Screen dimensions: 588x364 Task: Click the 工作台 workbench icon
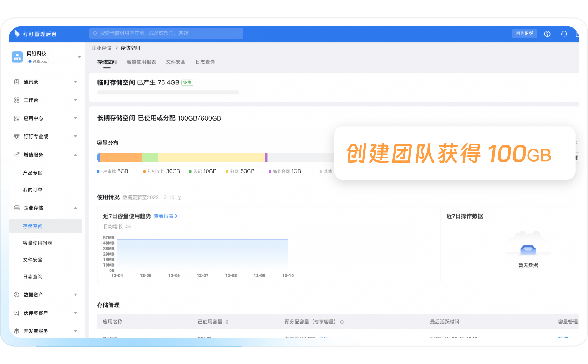point(16,100)
